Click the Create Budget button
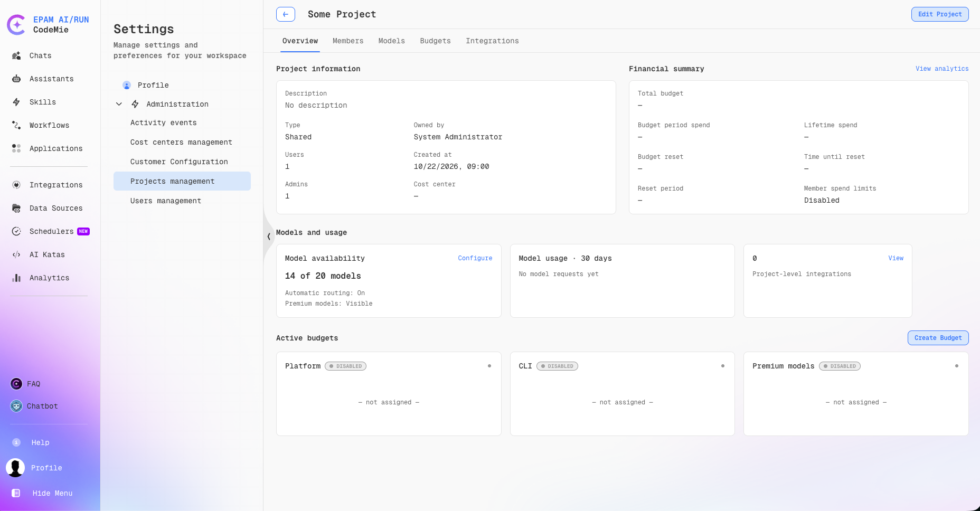The image size is (980, 511). [x=938, y=338]
